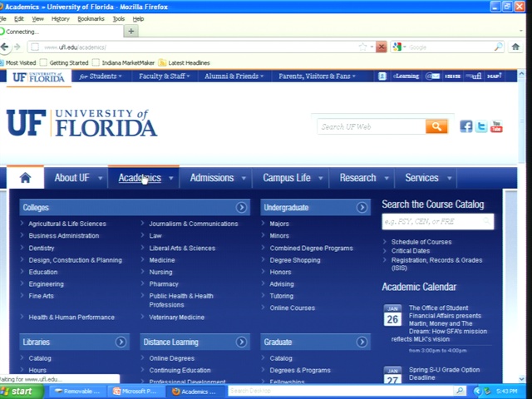This screenshot has width=532, height=399.
Task: Open the Critical Dates link
Action: click(x=411, y=251)
